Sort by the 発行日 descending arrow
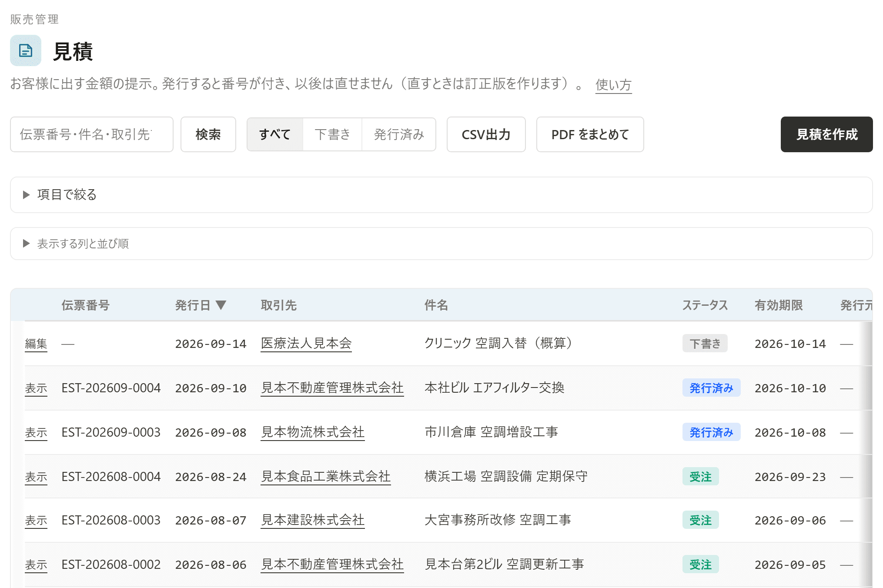The image size is (883, 588). pos(221,305)
